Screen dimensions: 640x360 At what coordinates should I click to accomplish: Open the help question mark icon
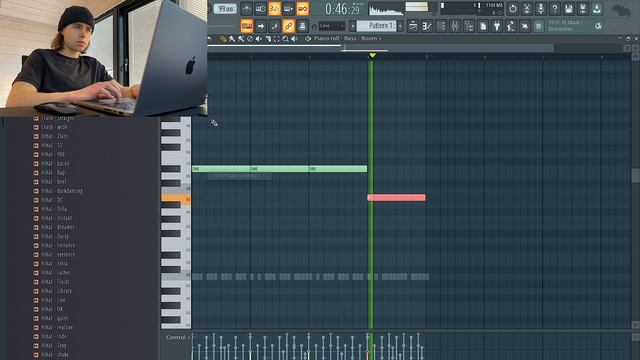tap(555, 9)
